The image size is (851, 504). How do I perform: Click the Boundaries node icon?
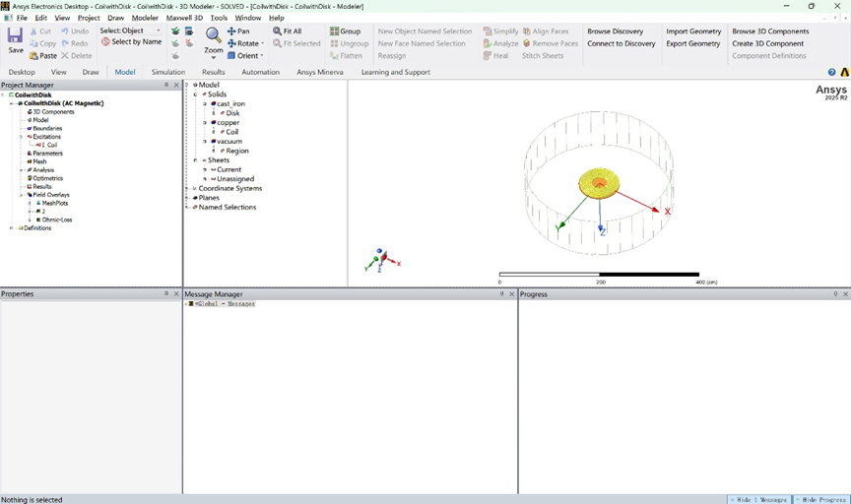point(30,129)
